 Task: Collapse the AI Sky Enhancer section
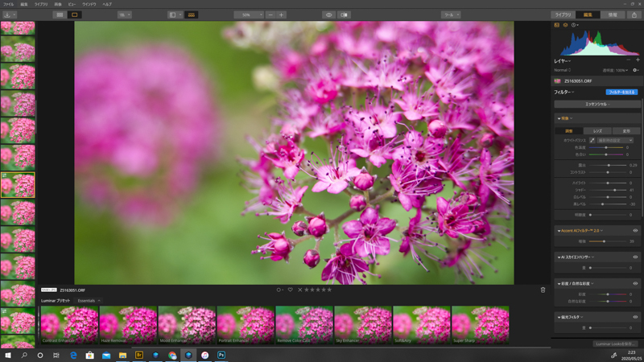[x=559, y=257]
